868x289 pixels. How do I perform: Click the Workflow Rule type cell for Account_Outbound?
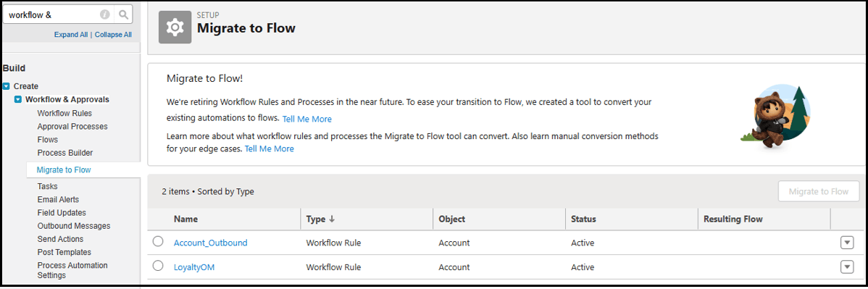(x=333, y=243)
